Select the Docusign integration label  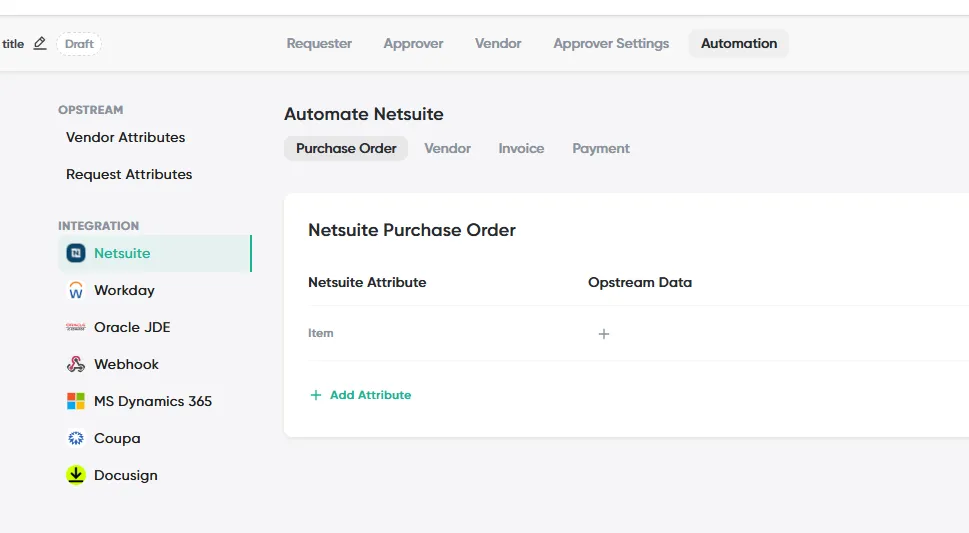coord(125,475)
